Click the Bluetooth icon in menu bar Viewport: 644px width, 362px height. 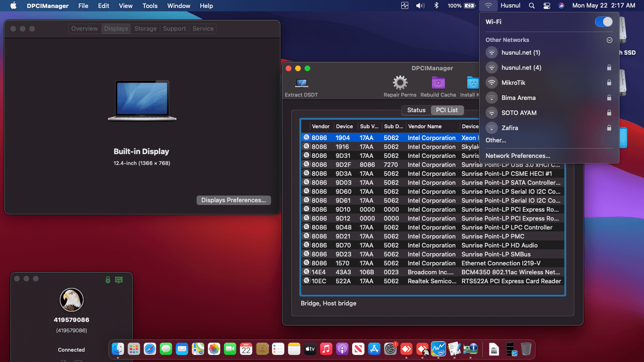click(436, 6)
